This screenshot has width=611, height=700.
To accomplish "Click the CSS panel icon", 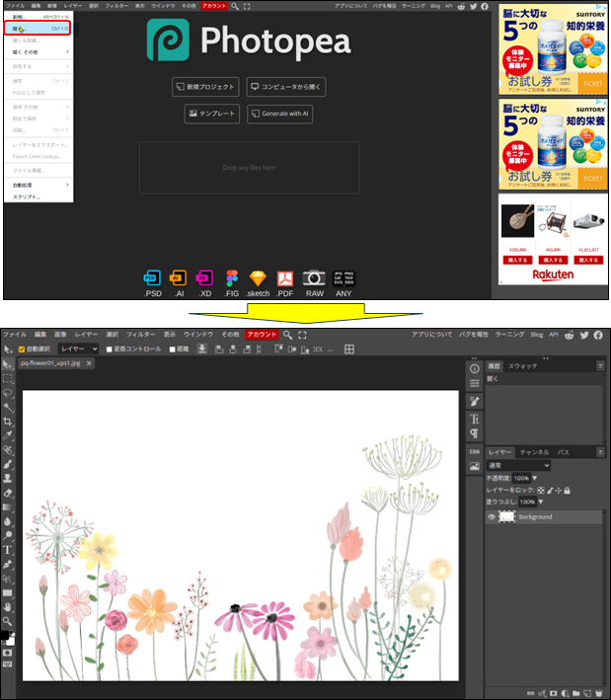I will (x=475, y=450).
